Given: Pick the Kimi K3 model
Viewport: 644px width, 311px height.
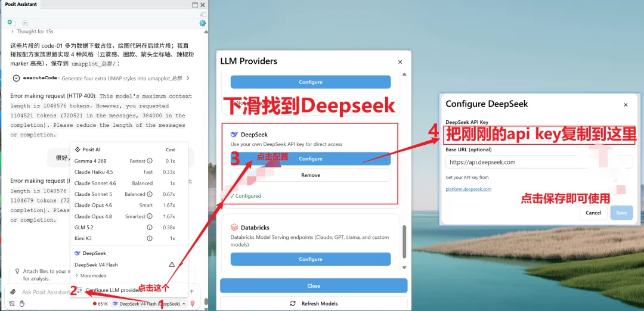Looking at the screenshot, I should [x=129, y=238].
